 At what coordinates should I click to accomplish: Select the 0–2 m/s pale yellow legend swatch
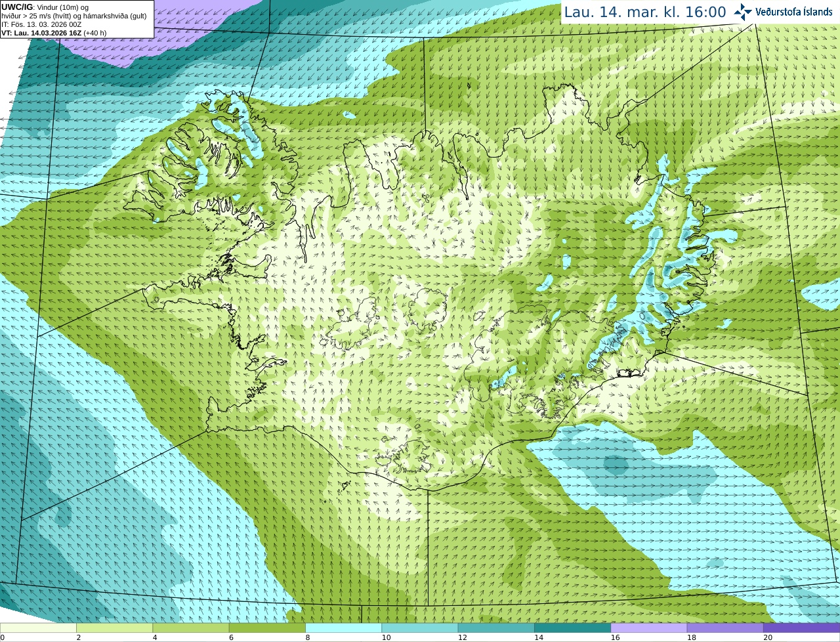point(38,628)
